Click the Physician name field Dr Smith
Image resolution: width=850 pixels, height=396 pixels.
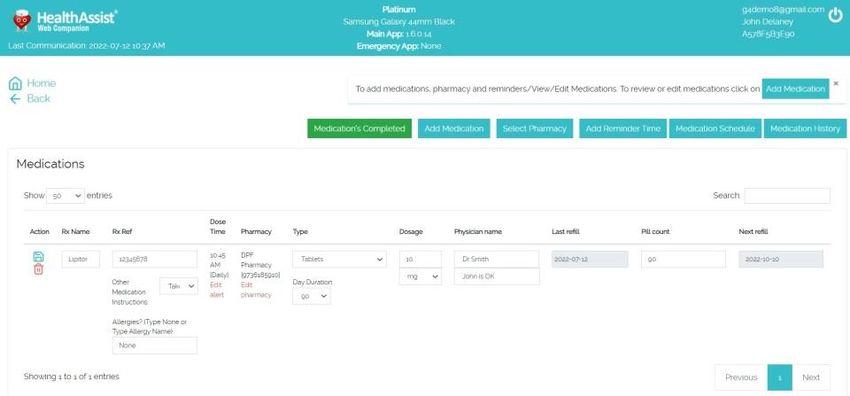[497, 259]
